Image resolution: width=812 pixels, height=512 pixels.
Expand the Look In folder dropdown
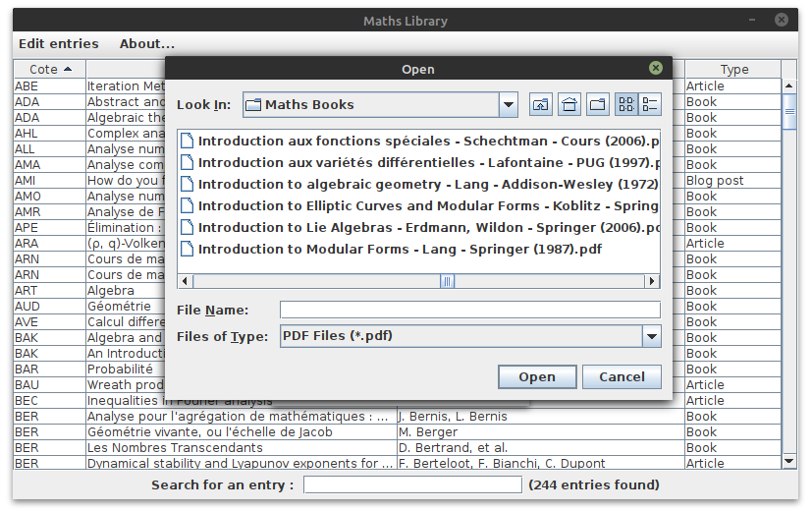click(x=508, y=105)
